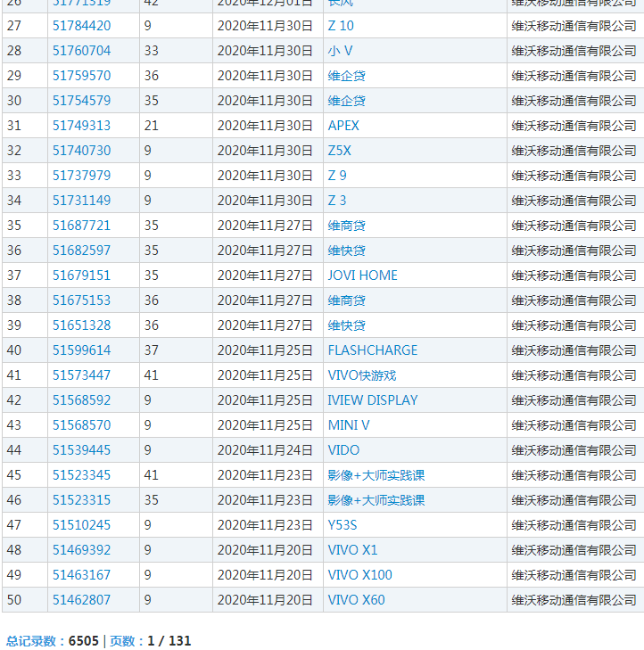The image size is (644, 650).
Task: Click the Z 3 trademark name
Action: tap(337, 201)
